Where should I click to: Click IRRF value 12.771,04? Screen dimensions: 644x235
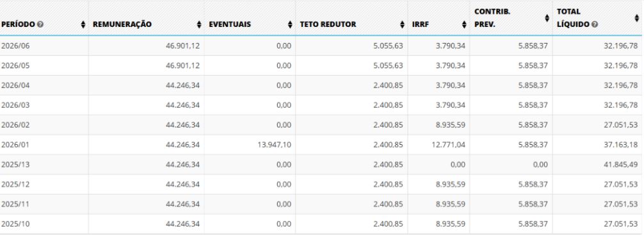[449, 145]
